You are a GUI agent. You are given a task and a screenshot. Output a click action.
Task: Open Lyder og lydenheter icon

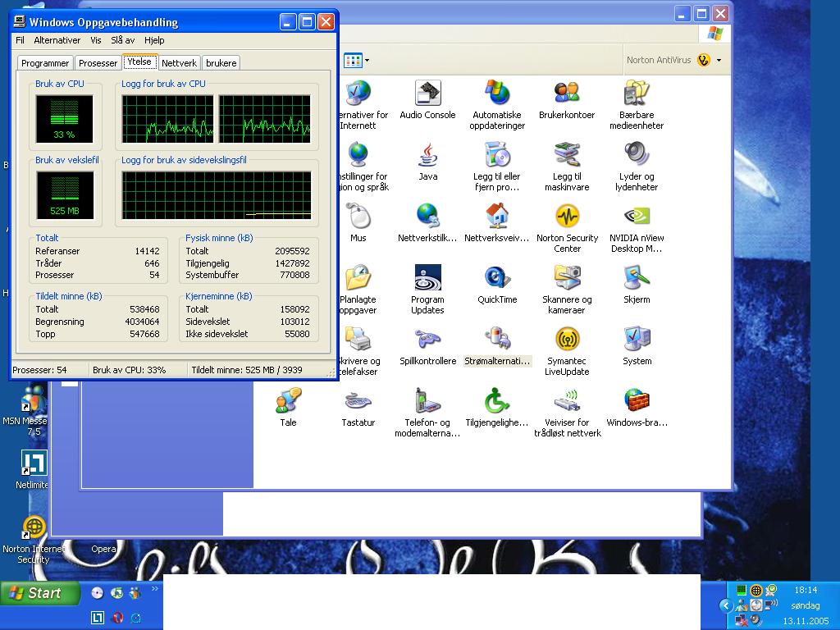click(x=637, y=167)
